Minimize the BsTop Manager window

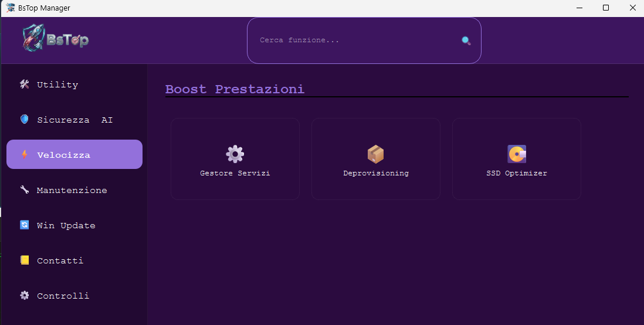tap(579, 8)
